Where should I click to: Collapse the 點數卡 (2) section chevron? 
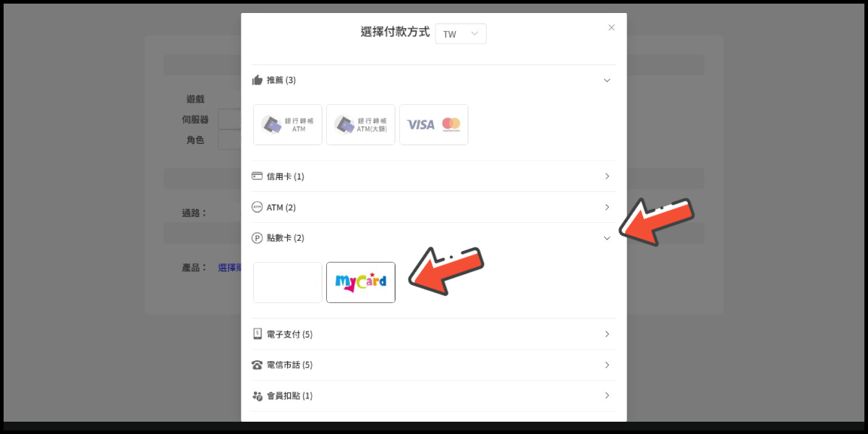607,238
